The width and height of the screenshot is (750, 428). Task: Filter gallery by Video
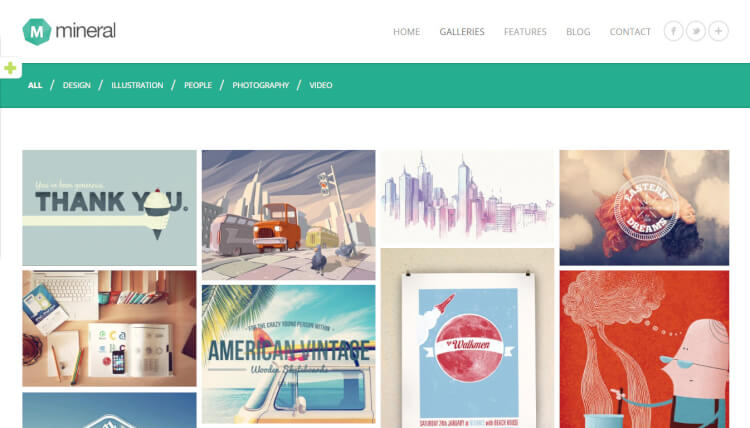(x=320, y=85)
